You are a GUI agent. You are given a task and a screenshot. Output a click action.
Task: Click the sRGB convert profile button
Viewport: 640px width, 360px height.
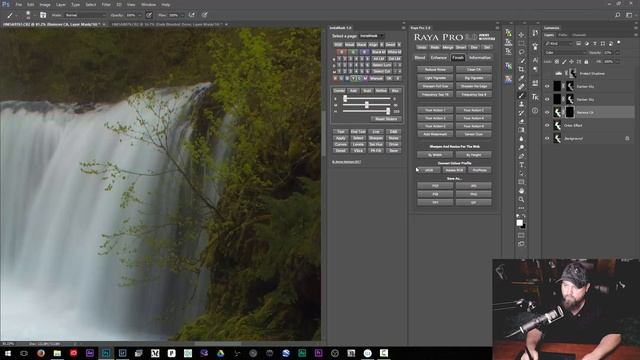[429, 170]
